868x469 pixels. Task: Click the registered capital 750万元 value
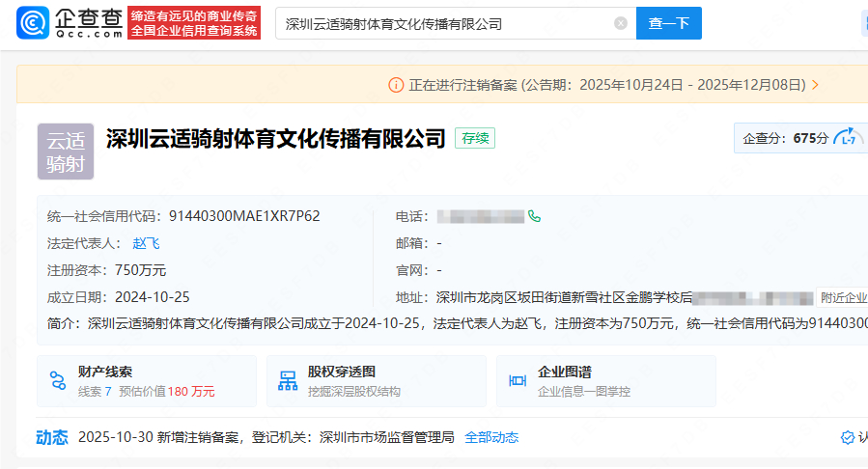point(140,270)
